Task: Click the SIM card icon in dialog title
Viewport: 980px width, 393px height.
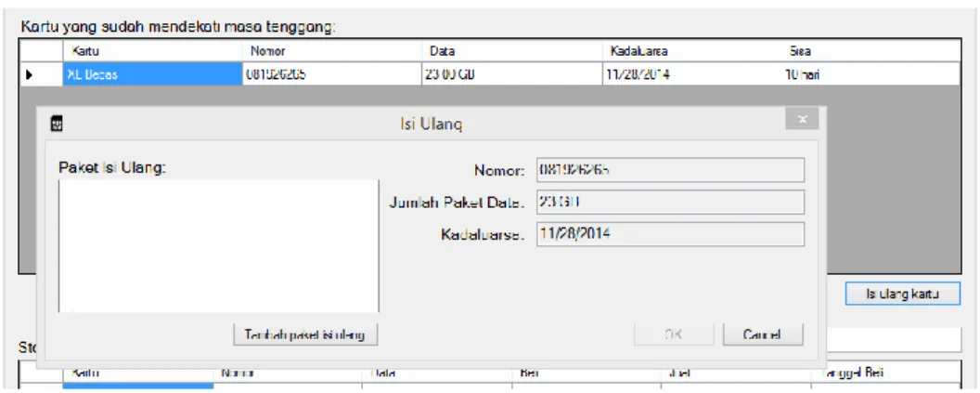Action: click(x=57, y=124)
